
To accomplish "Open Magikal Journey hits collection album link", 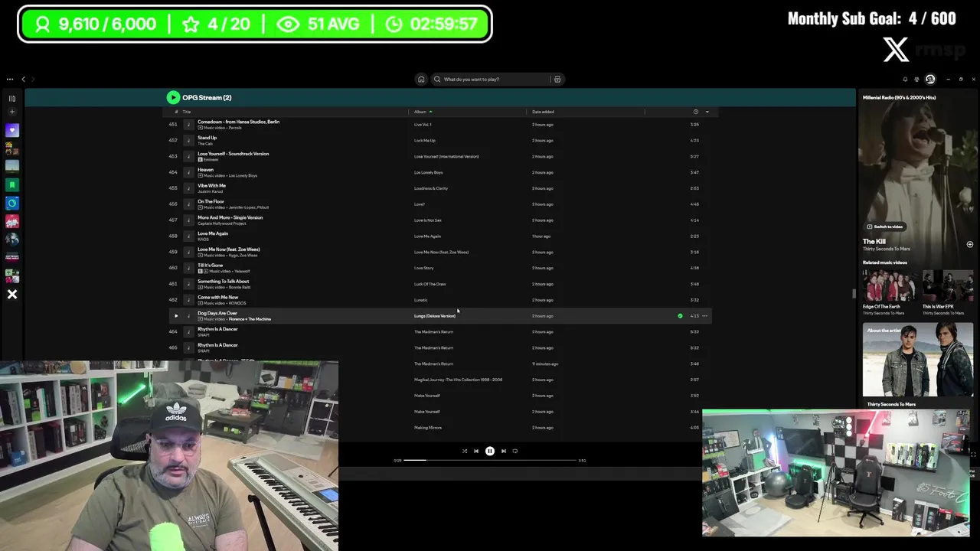I will pos(458,380).
